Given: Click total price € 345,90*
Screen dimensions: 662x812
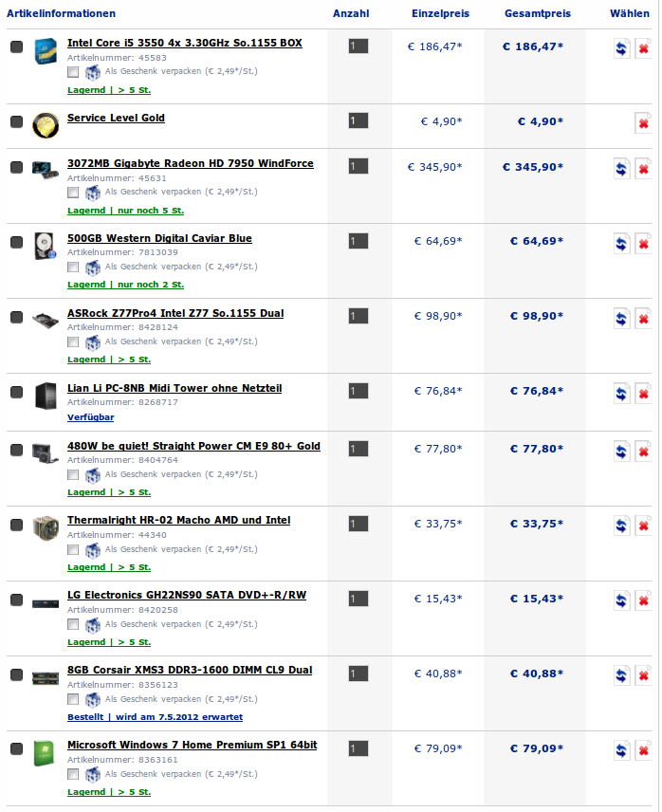Looking at the screenshot, I should (x=533, y=167).
